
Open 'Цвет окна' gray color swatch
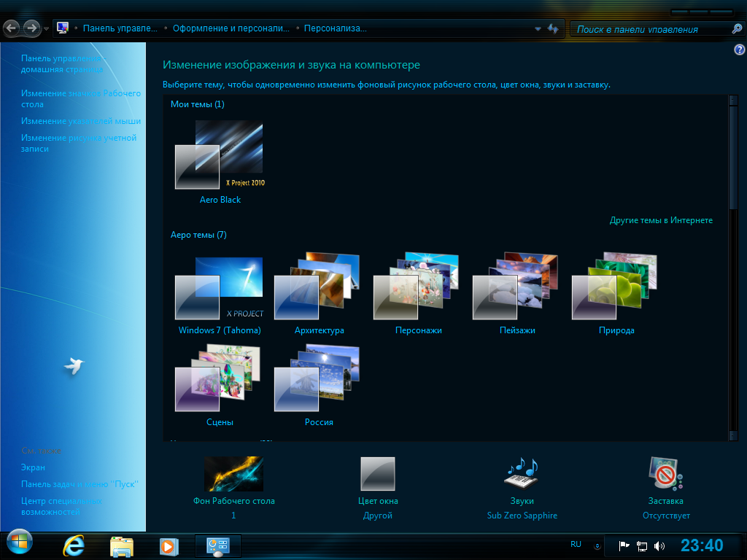point(378,474)
